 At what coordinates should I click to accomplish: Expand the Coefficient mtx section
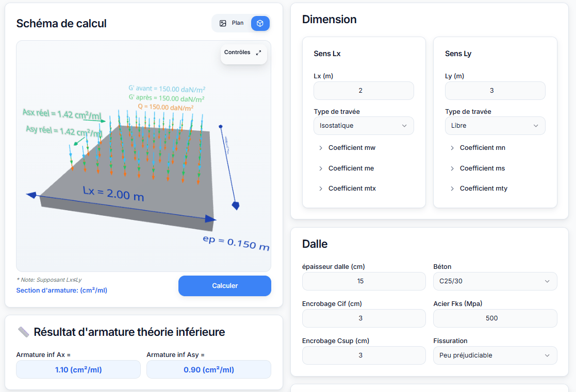(352, 189)
